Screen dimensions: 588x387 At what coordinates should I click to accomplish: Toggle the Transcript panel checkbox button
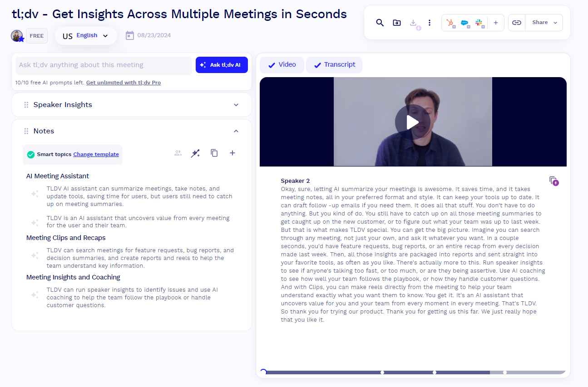[334, 65]
